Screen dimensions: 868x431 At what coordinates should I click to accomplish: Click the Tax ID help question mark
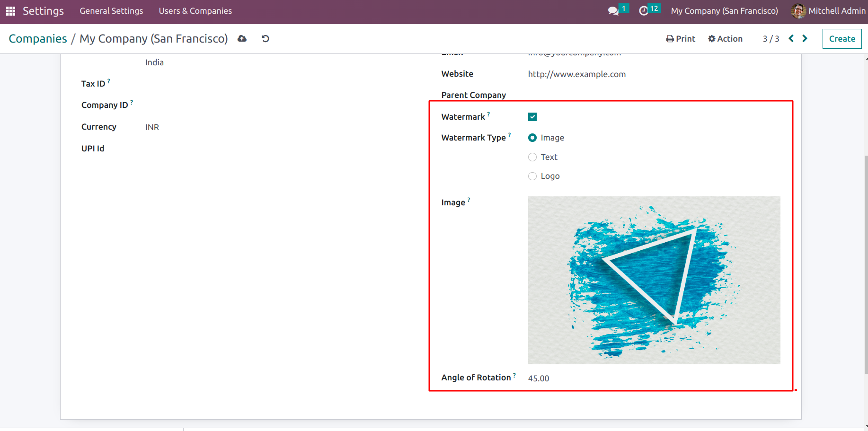pyautogui.click(x=109, y=81)
